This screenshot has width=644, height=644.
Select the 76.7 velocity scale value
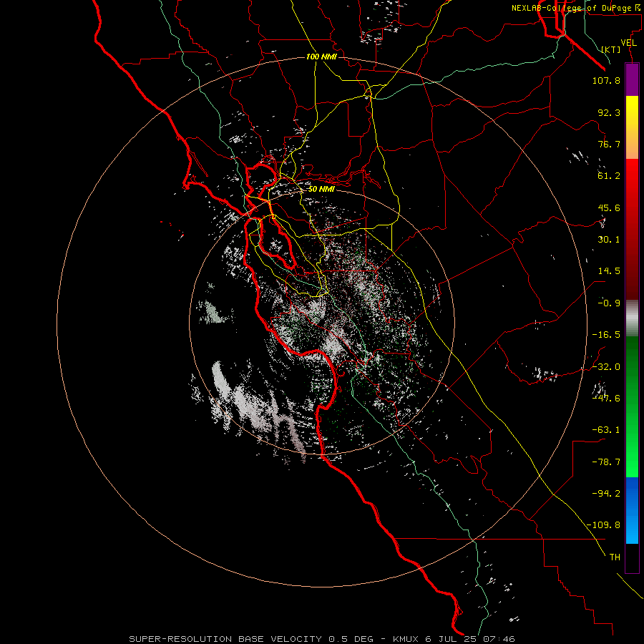click(609, 144)
